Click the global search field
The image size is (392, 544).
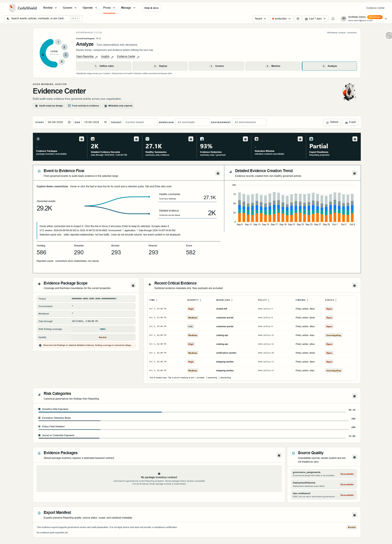43,19
